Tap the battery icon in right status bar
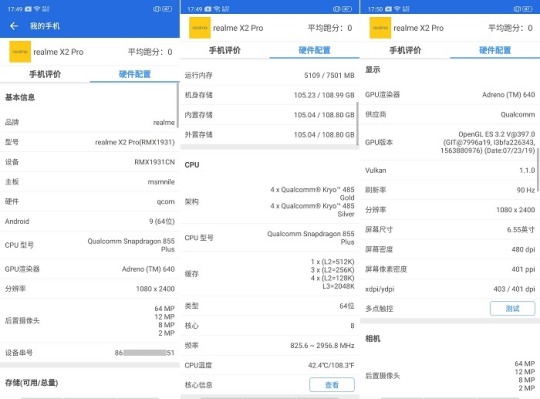Screen dimensions: 540x399 click(527, 9)
